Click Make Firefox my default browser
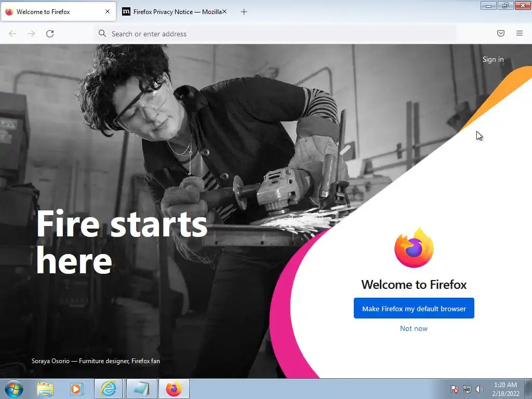Viewport: 532px width, 399px height. (x=414, y=309)
